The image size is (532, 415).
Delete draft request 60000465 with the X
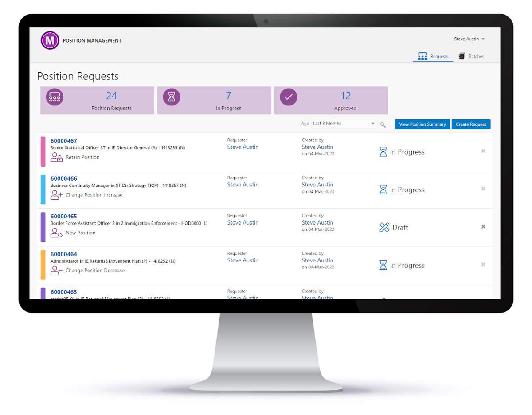tap(484, 226)
